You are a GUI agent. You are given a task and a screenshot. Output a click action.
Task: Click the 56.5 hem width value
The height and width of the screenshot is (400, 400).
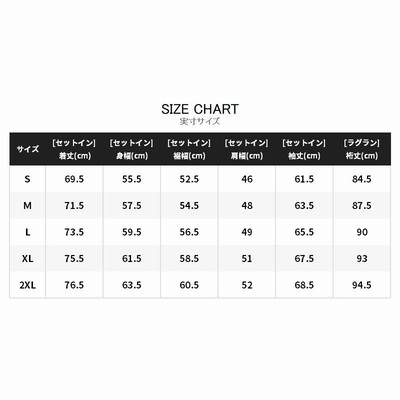pos(189,232)
